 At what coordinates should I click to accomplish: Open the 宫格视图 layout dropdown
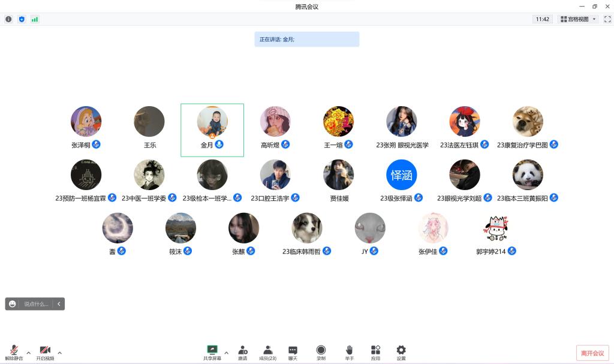point(578,19)
